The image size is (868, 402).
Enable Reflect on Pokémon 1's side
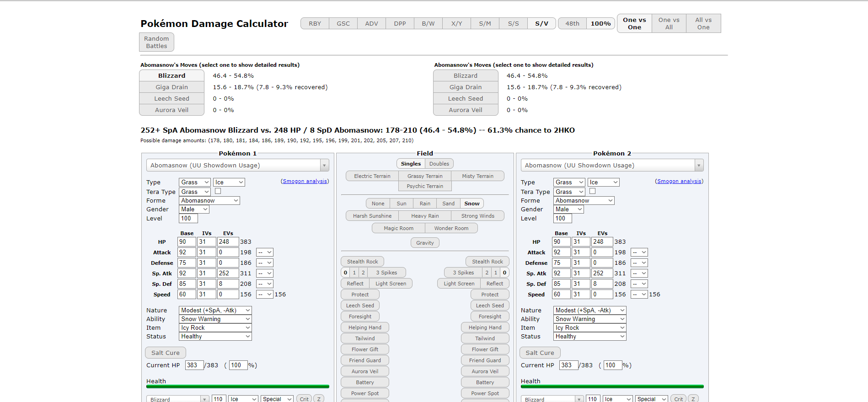[355, 284]
